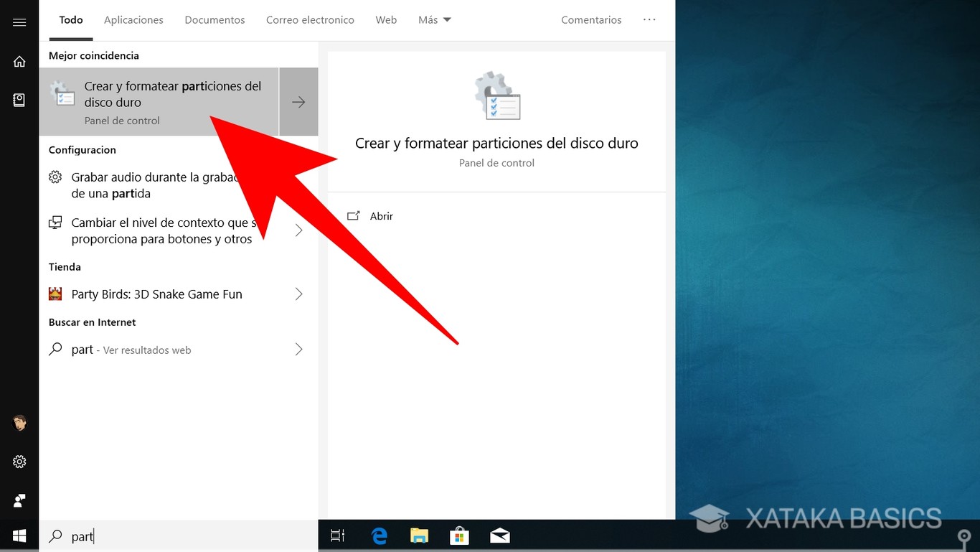Open File Explorer from the taskbar
980x552 pixels.
coord(419,535)
